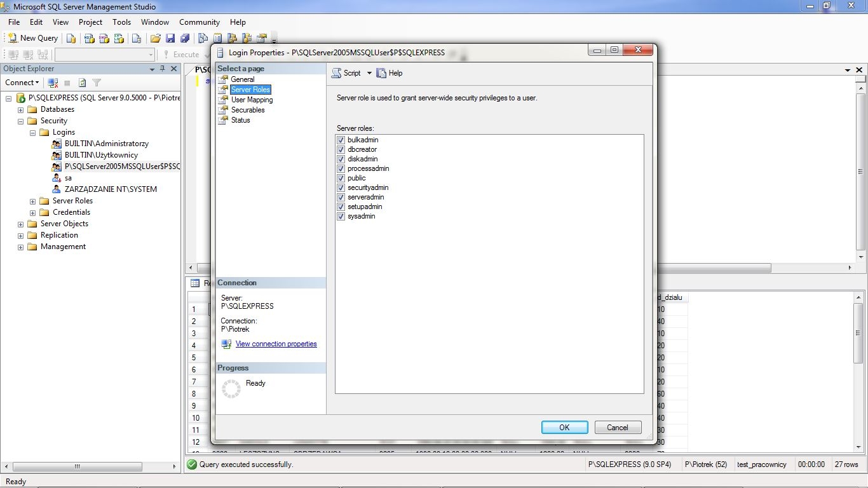Uncheck the setupadmin server role
The image size is (868, 488).
pos(341,207)
